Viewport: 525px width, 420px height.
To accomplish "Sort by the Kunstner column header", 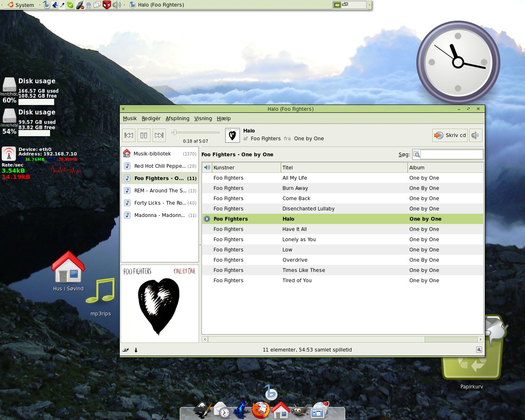I will click(x=246, y=167).
